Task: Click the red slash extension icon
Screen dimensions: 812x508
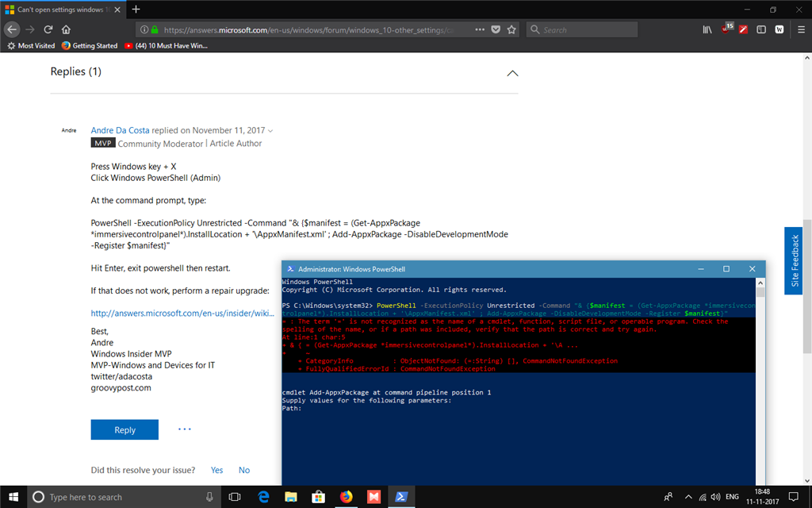Action: [743, 29]
